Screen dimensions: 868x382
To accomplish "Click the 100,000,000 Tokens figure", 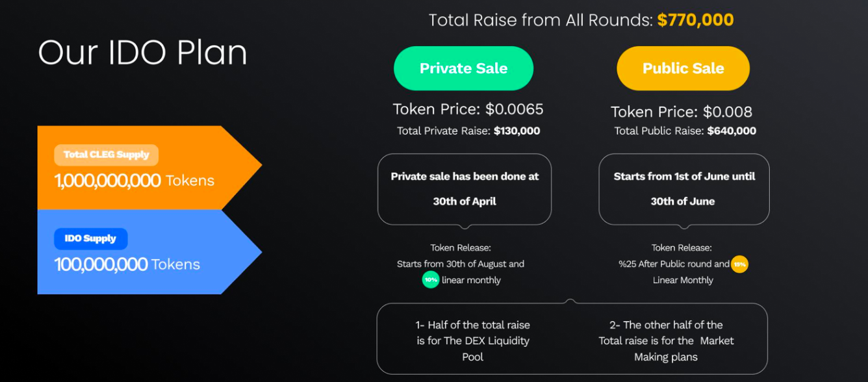I will 127,264.
